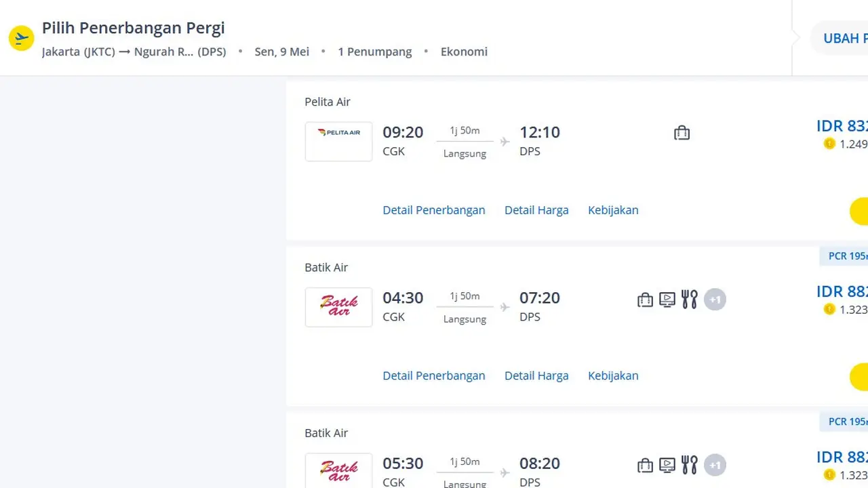Click the baggage icon on the Pelita Air flight

click(682, 133)
